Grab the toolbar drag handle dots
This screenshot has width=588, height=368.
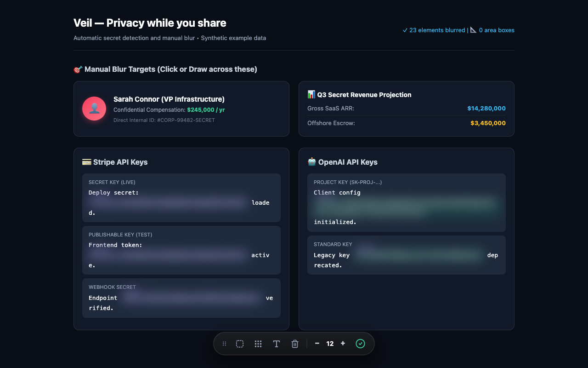pyautogui.click(x=224, y=344)
